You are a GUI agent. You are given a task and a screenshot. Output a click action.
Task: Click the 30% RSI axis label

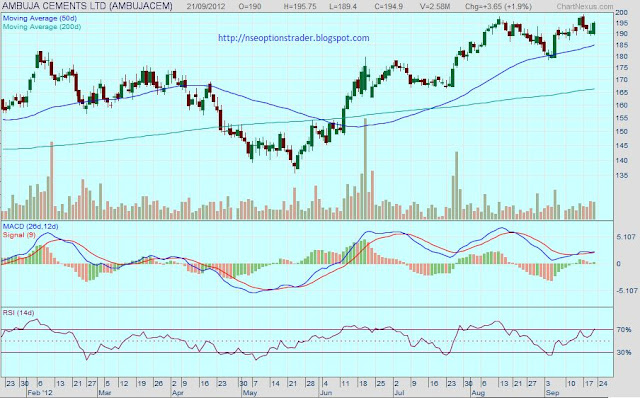[x=624, y=352]
